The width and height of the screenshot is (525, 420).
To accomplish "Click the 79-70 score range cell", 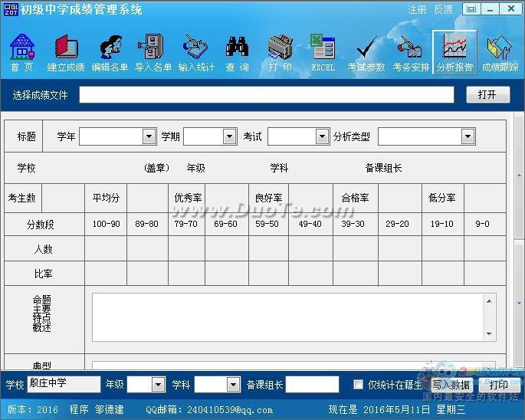I will (x=185, y=224).
